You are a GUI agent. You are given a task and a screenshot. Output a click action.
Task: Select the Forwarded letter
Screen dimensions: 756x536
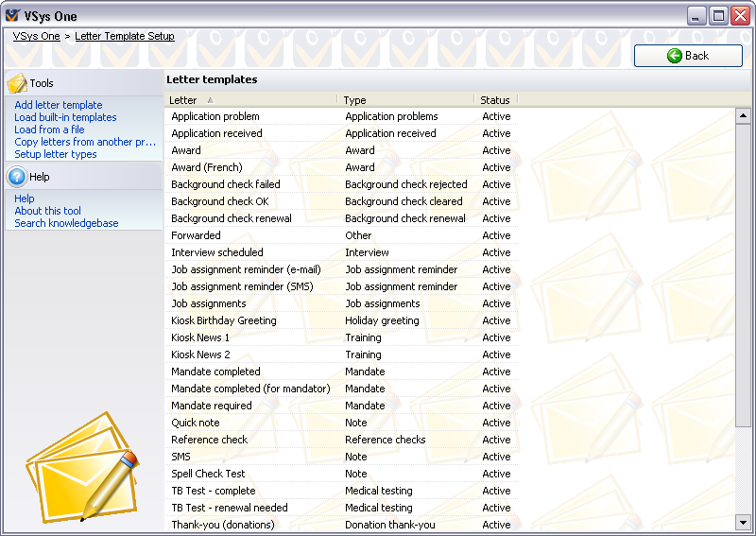pyautogui.click(x=196, y=235)
